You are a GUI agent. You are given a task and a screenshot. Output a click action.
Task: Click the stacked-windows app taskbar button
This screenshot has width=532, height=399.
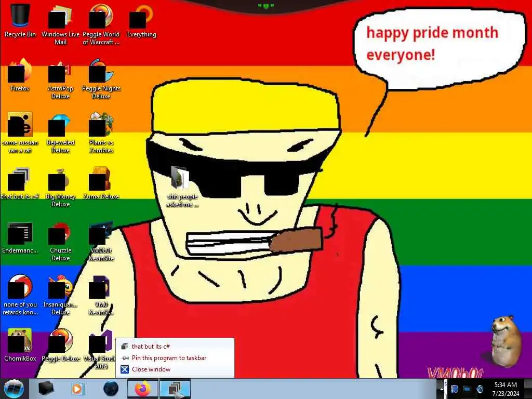point(175,389)
